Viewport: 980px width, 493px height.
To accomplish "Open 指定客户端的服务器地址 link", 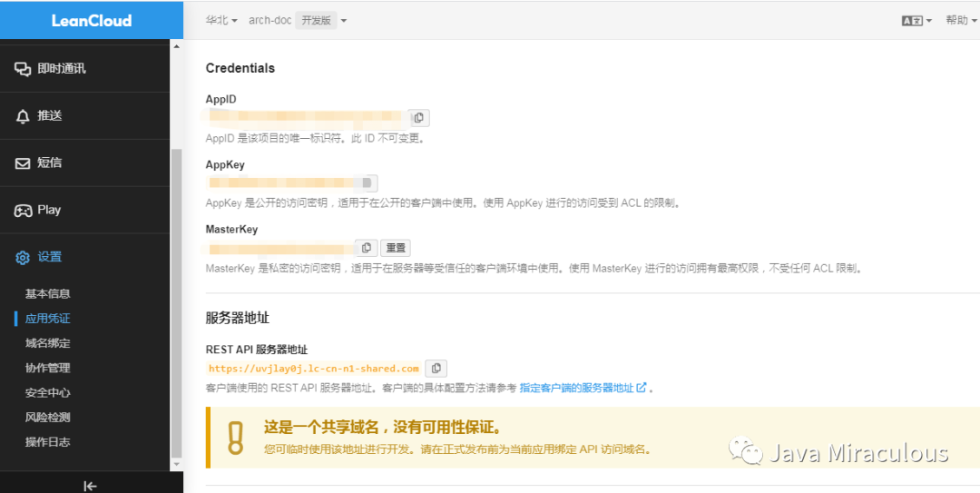I will click(x=583, y=388).
